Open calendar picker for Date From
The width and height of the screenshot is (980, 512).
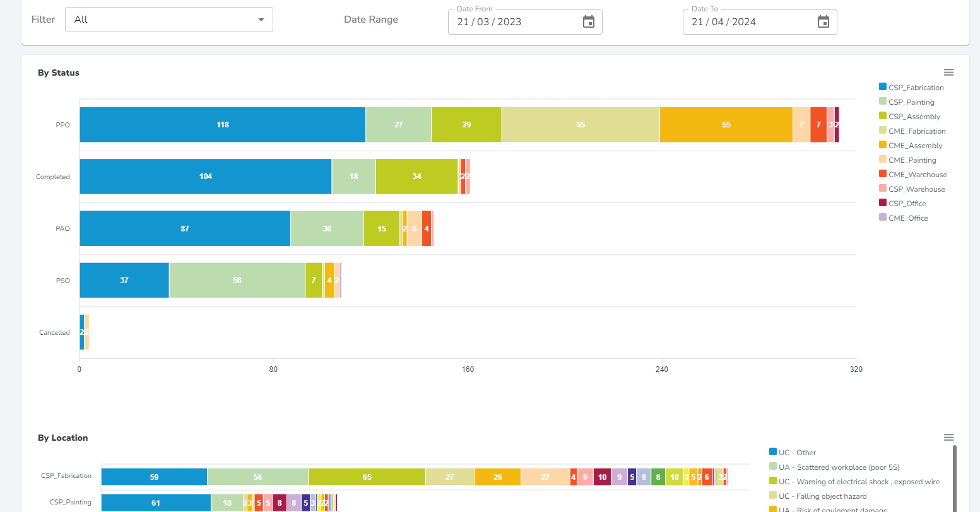pos(589,22)
